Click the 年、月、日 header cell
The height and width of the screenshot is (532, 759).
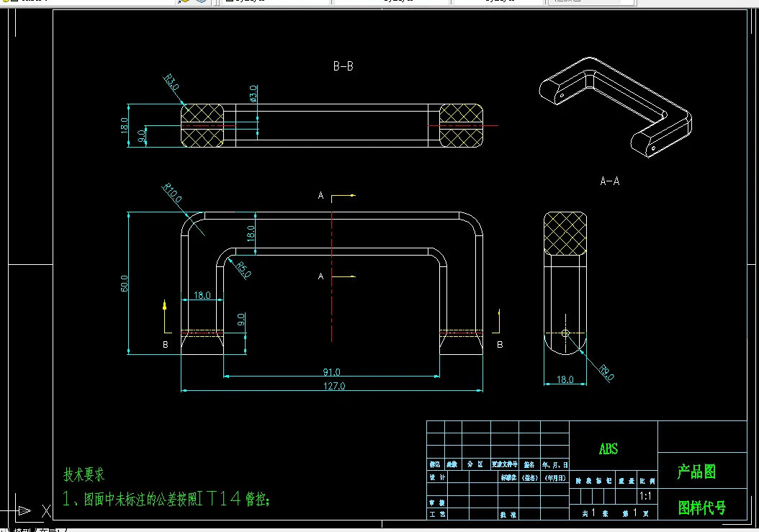(555, 465)
